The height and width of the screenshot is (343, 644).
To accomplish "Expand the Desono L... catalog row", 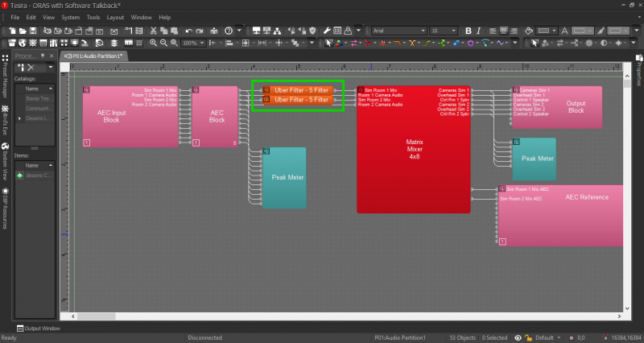I will (x=19, y=118).
